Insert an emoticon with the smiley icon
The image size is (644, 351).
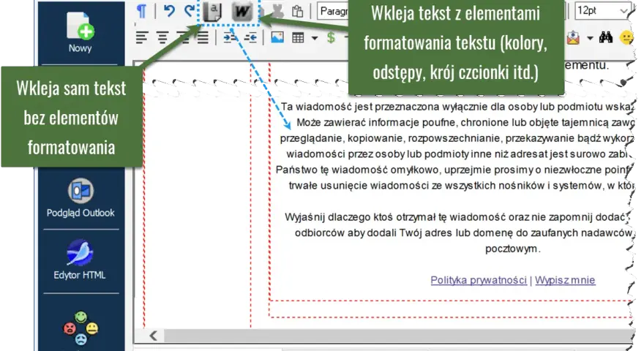[626, 38]
